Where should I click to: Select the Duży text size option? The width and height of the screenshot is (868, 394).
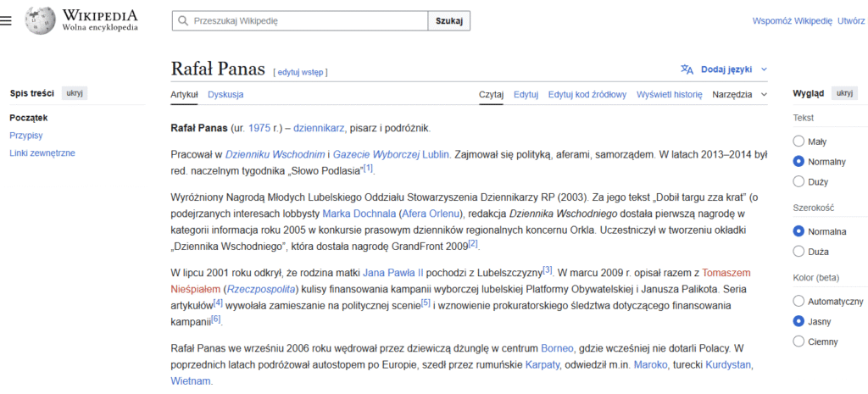[x=798, y=180]
